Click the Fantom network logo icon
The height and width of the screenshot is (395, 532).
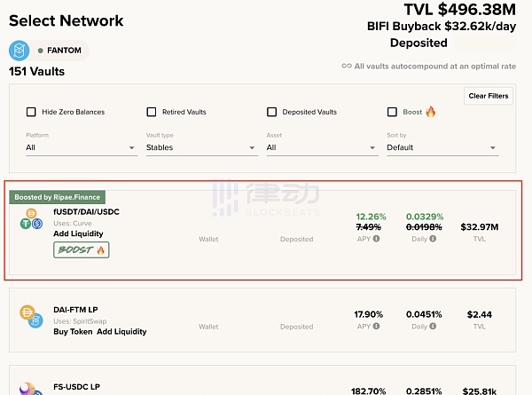tap(20, 51)
